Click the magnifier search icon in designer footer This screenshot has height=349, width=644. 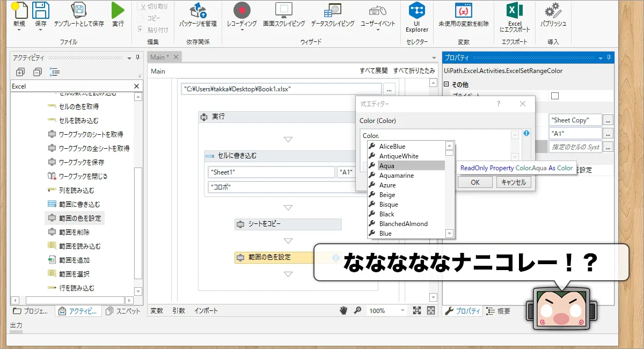tap(357, 310)
